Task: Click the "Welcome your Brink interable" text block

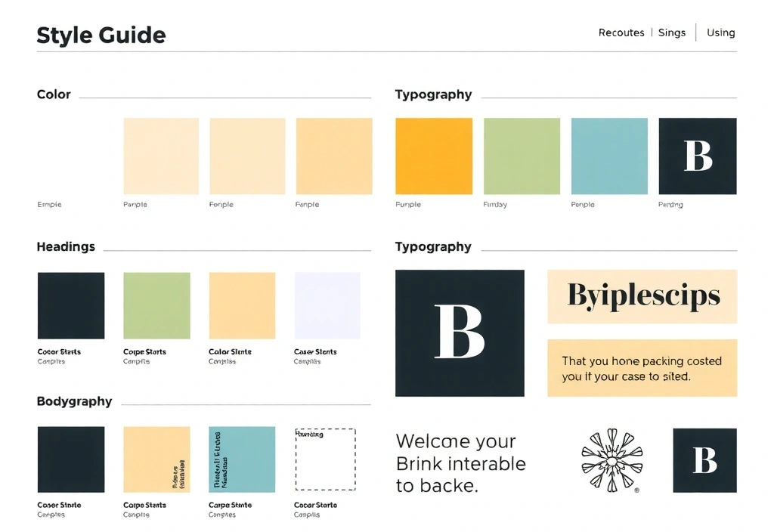Action: coord(460,463)
